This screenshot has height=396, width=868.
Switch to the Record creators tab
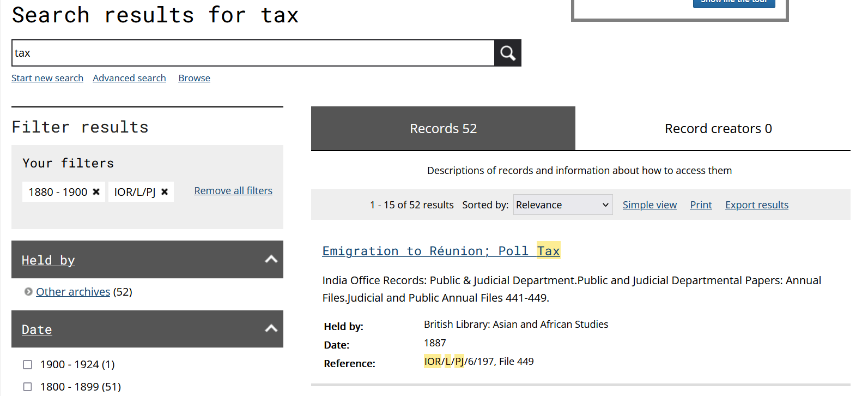coord(718,129)
